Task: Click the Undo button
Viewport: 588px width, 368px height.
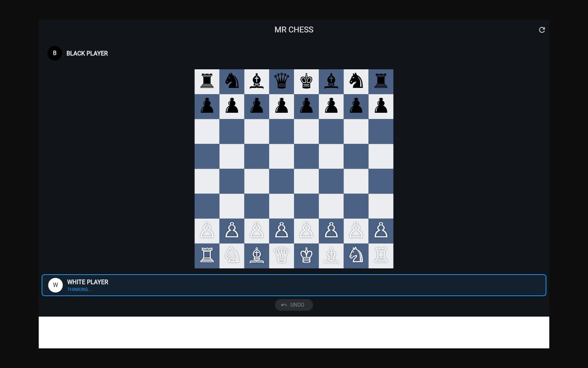Action: (x=294, y=305)
